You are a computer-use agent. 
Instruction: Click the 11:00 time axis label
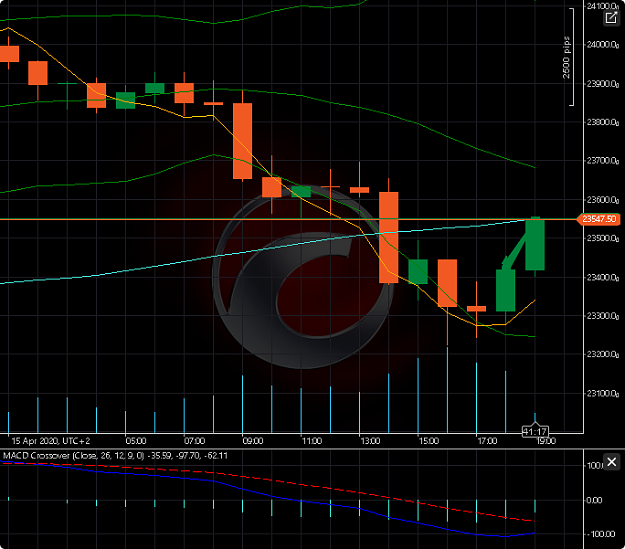pos(312,441)
